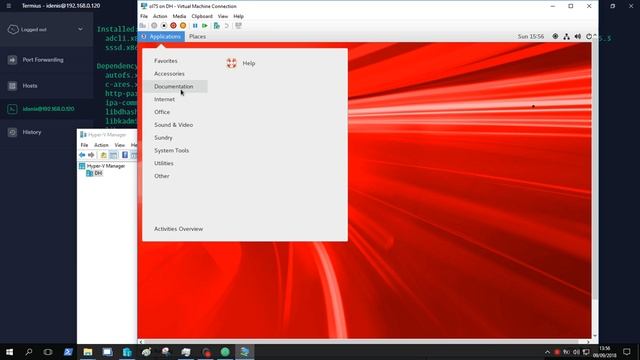The height and width of the screenshot is (360, 640).
Task: Open the File menu in VM Connection
Action: (144, 16)
